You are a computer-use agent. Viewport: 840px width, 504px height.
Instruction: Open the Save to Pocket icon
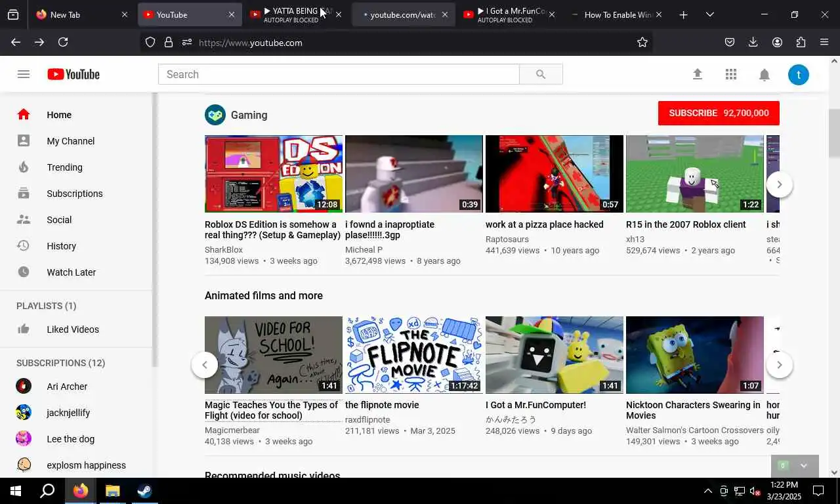[730, 42]
